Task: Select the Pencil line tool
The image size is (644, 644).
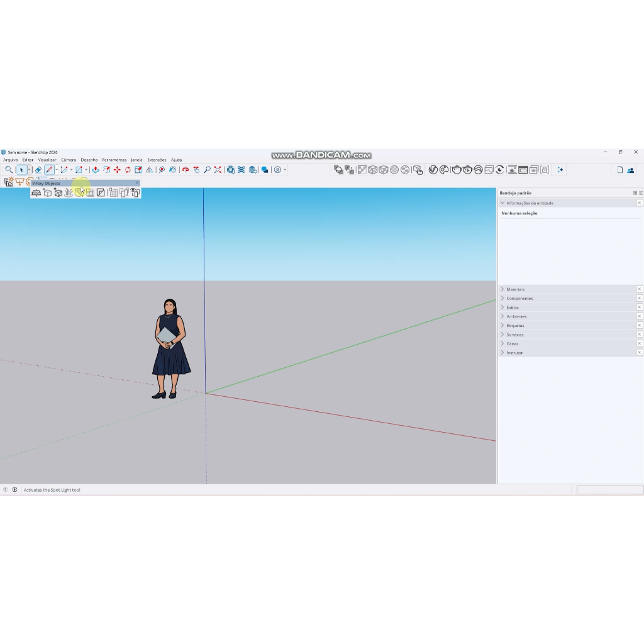Action: [x=49, y=170]
